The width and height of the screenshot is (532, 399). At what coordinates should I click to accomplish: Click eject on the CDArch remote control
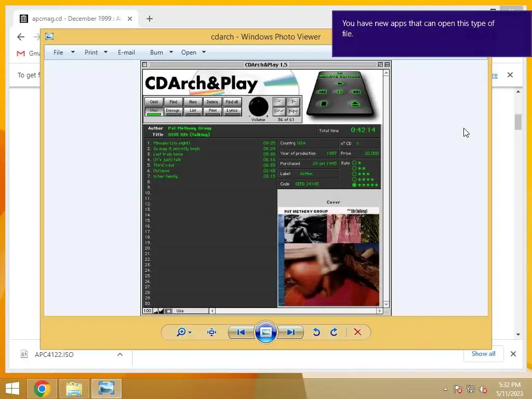coord(355,104)
